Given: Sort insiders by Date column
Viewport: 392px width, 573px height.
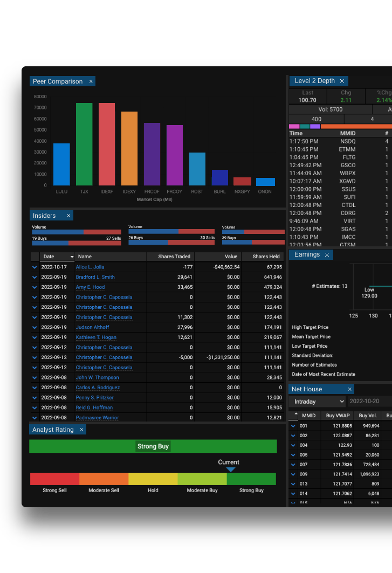Looking at the screenshot, I should pyautogui.click(x=57, y=257).
